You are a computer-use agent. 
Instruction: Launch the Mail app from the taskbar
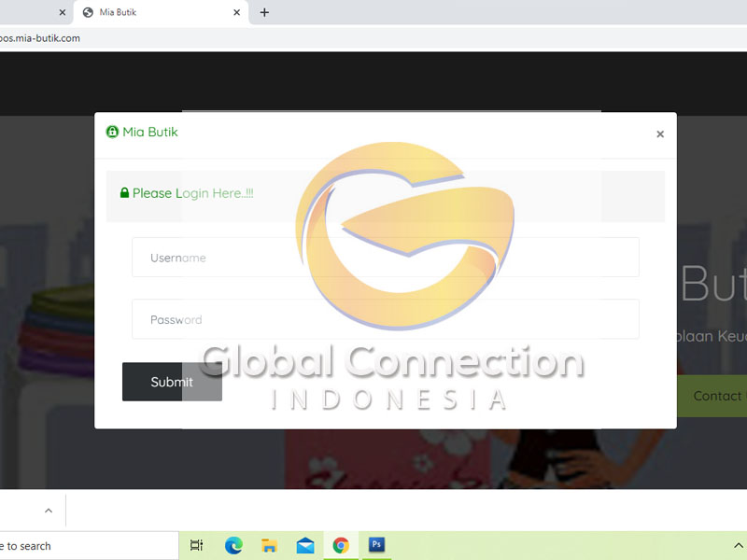[305, 546]
